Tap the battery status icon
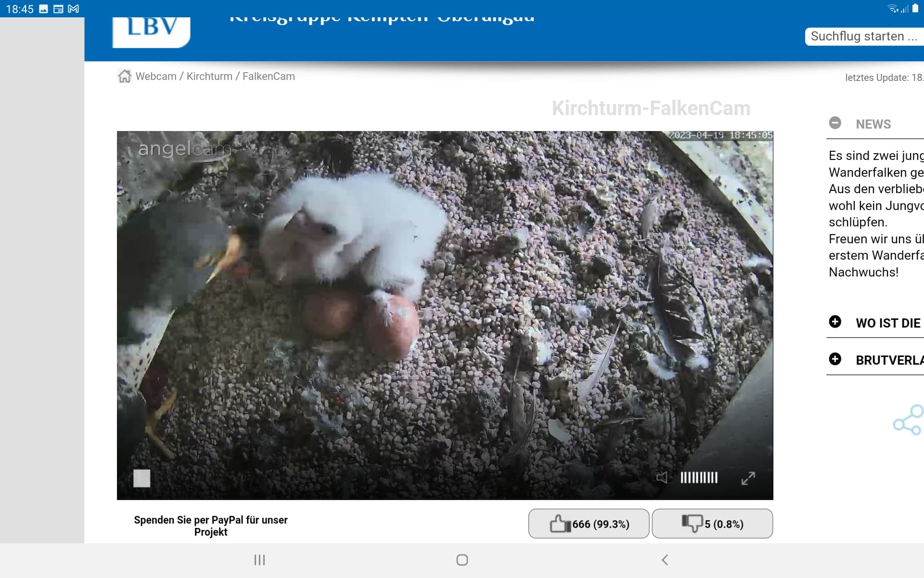The image size is (924, 578). 915,9
